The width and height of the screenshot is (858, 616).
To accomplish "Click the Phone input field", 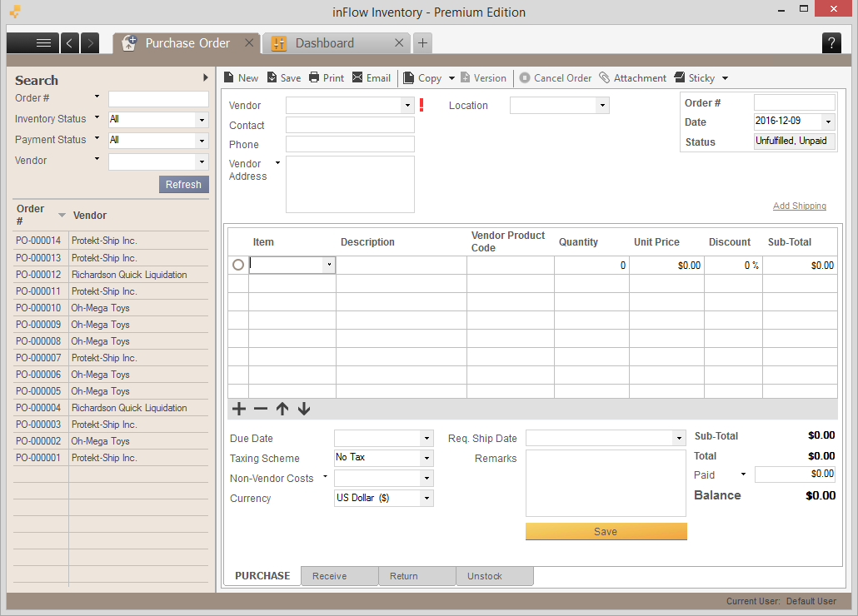I will (350, 144).
